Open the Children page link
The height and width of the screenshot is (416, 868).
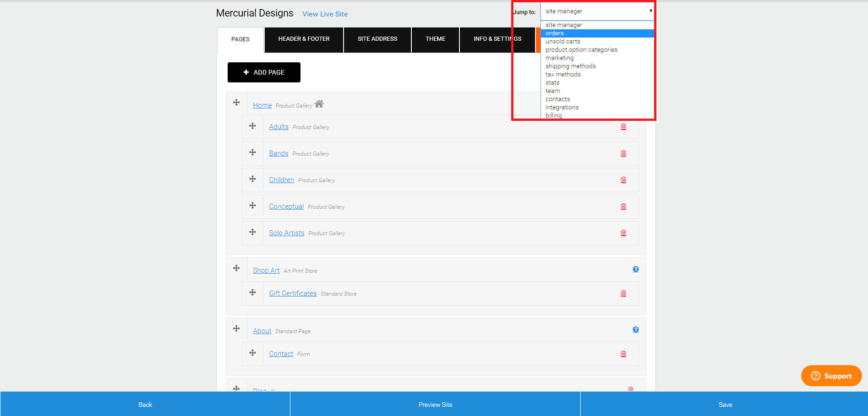coord(281,179)
